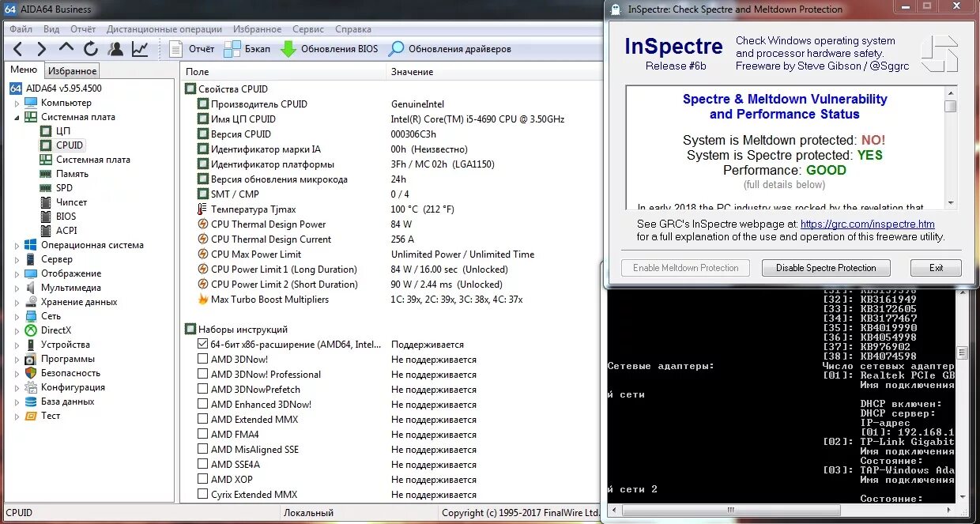Select the Память memory tree item
Screen dimensions: 980x524
click(65, 174)
